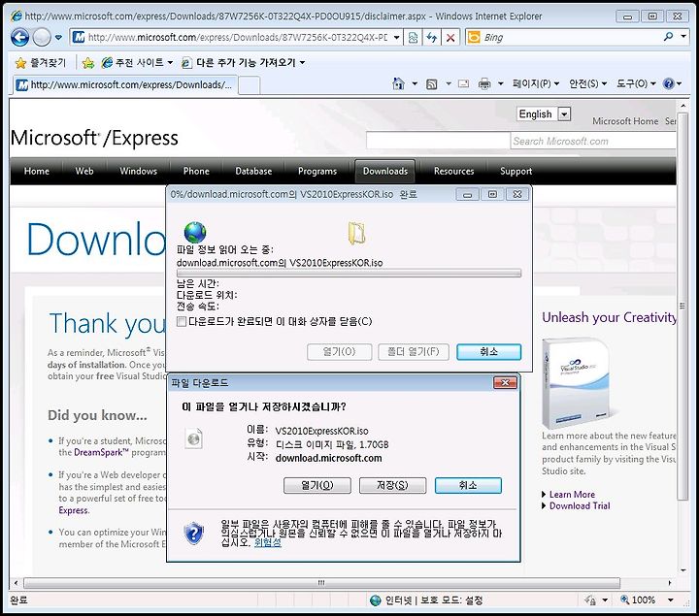699x616 pixels.
Task: Click the Read Mail envelope icon
Action: pos(464,83)
